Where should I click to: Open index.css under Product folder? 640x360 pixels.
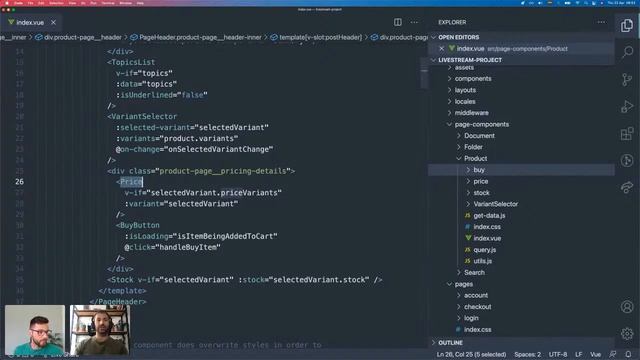coord(487,227)
